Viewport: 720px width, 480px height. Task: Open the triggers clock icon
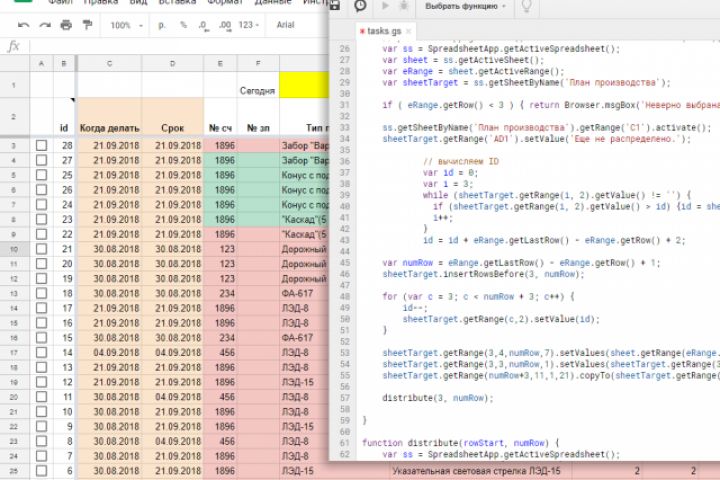coord(360,6)
